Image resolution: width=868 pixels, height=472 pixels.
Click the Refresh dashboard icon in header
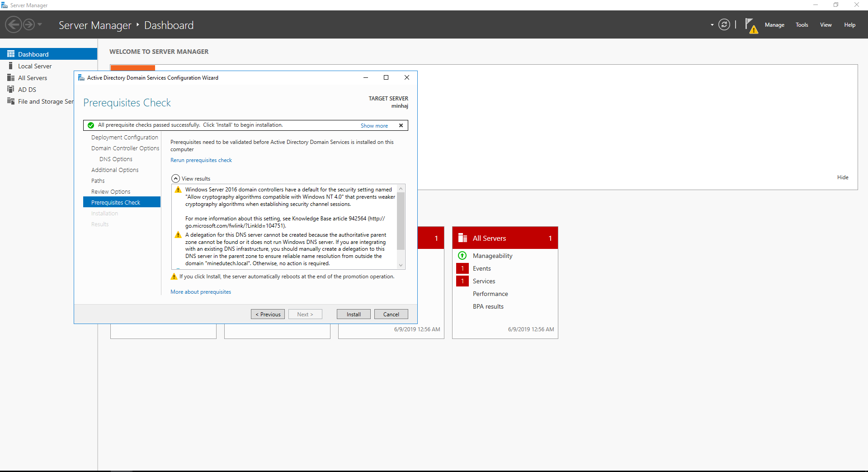point(724,25)
